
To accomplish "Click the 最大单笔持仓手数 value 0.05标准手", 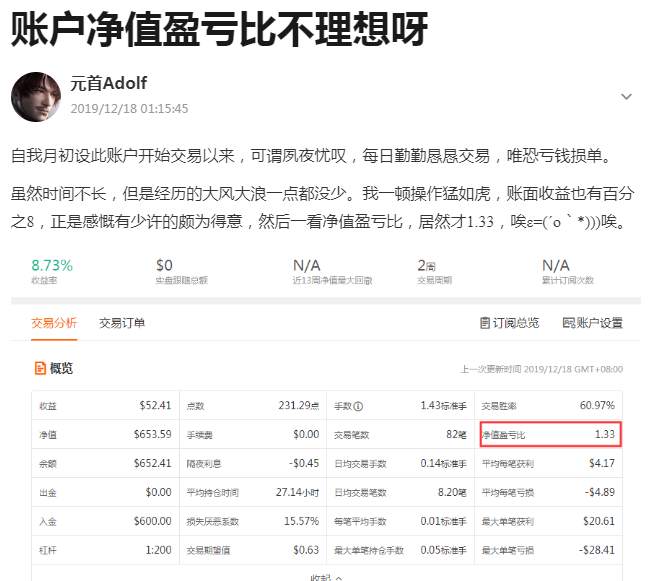I will point(443,550).
